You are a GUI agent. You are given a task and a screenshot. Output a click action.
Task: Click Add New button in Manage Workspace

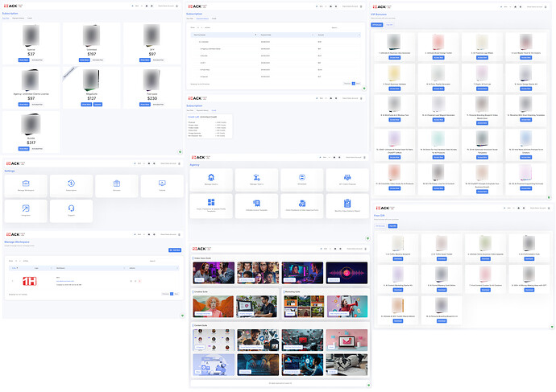(x=175, y=250)
